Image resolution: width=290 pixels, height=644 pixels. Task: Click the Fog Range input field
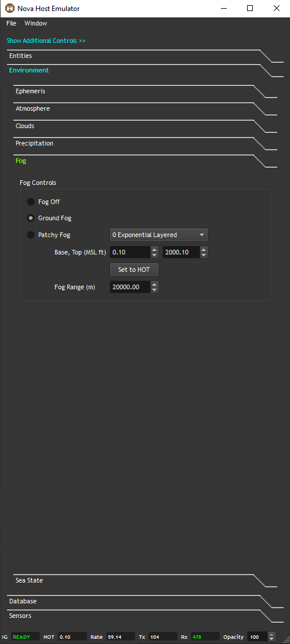[130, 287]
